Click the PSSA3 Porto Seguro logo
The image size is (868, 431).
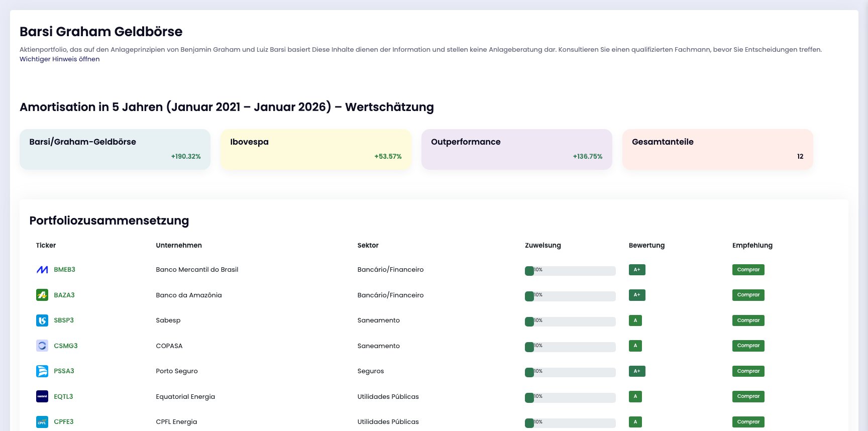pyautogui.click(x=42, y=371)
